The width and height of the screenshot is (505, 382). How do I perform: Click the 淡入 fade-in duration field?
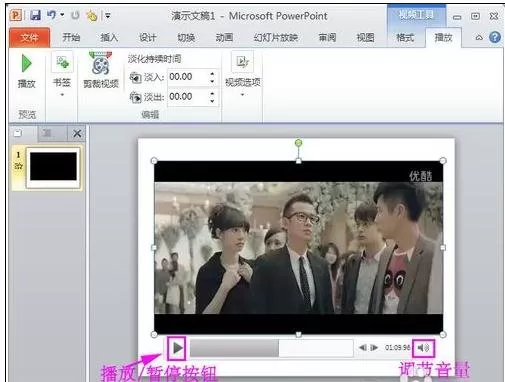tap(188, 77)
